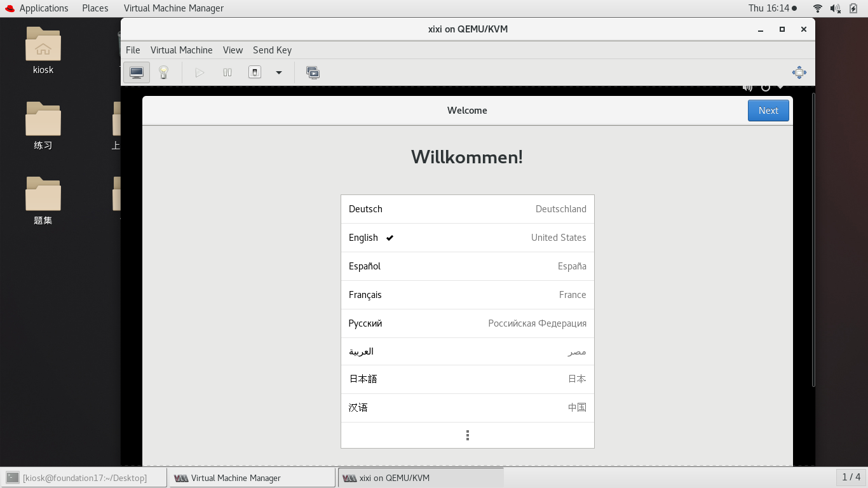Open the View menu
Screen dimensions: 868x488
coord(233,50)
